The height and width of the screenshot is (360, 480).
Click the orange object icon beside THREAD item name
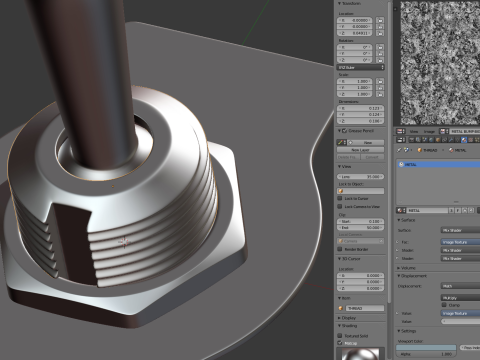(x=340, y=308)
